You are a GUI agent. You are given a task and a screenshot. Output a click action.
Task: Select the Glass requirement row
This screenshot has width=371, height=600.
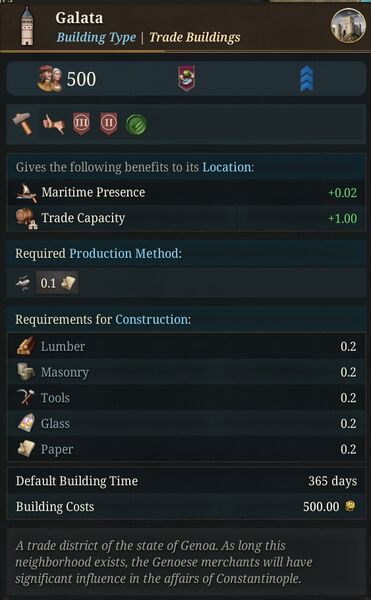[186, 423]
